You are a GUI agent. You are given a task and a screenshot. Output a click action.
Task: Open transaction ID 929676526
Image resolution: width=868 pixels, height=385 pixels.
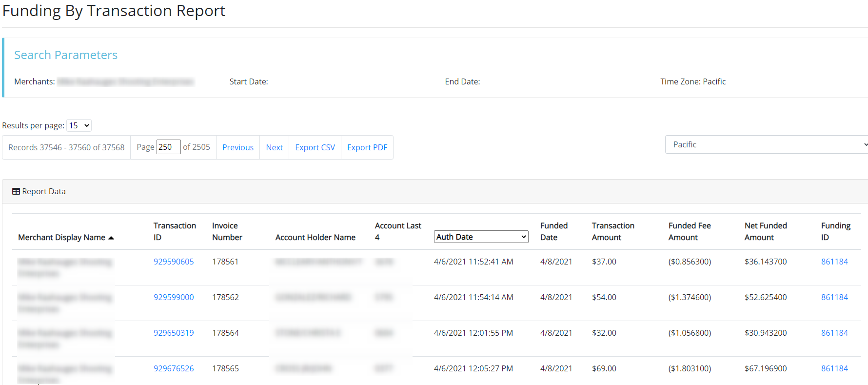click(x=174, y=368)
